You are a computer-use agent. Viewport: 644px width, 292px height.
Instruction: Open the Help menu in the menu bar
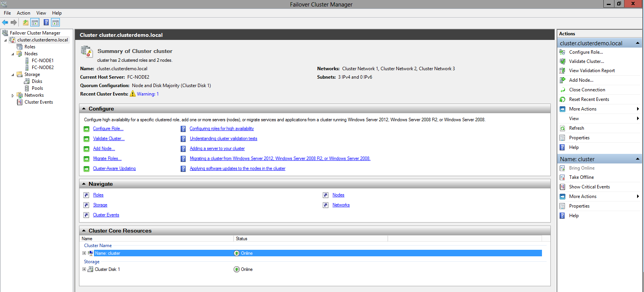pos(57,13)
